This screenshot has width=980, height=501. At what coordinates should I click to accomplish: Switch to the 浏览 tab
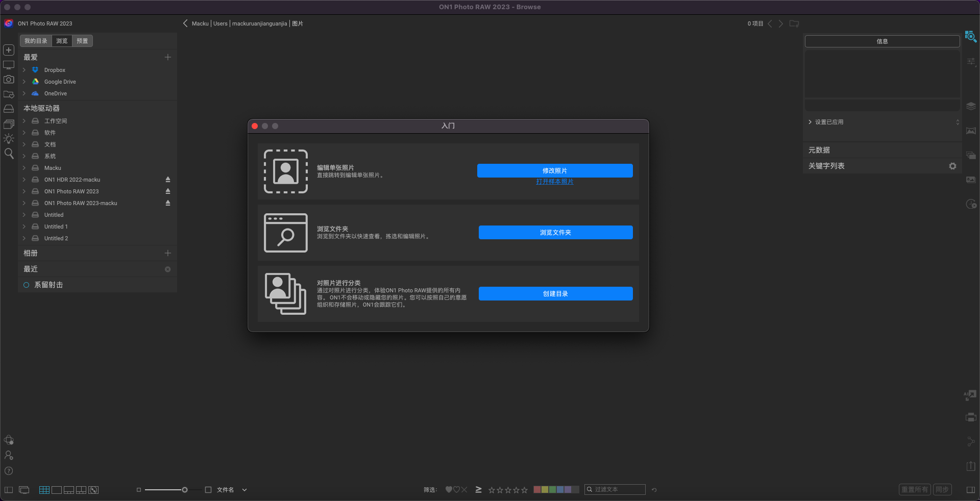coord(62,41)
